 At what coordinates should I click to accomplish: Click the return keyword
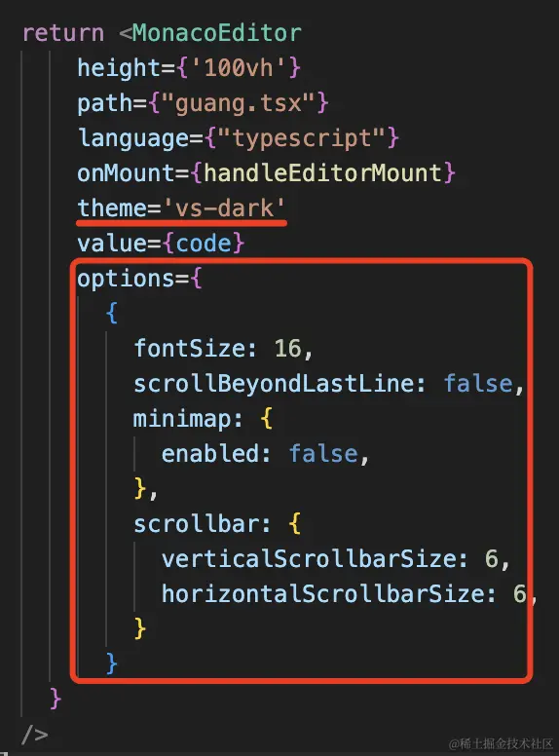pyautogui.click(x=63, y=33)
